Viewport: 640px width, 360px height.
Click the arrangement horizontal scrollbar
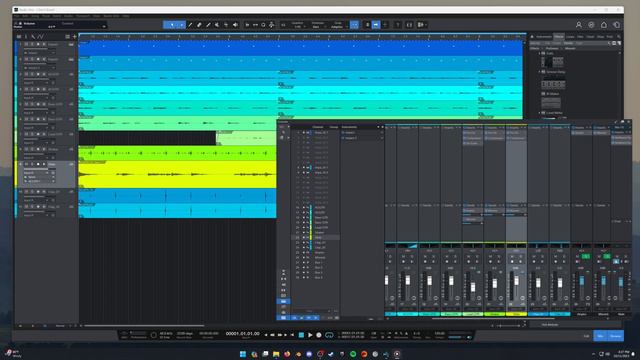[x=144, y=326]
